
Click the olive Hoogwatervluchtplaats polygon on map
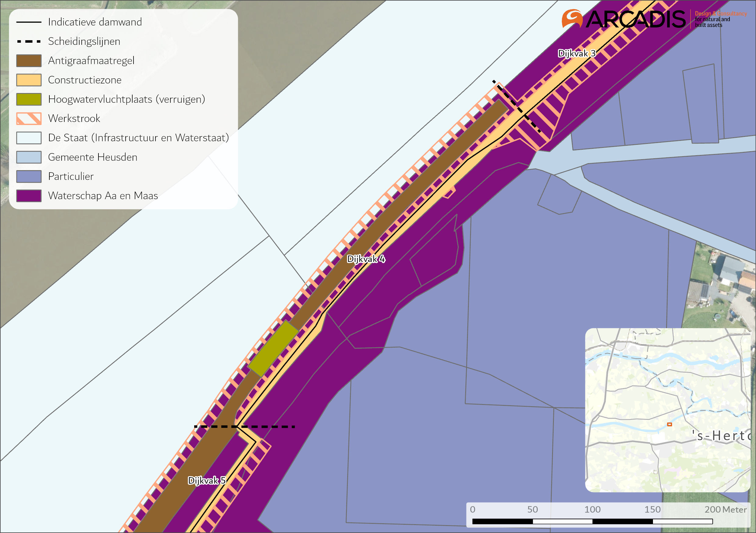pyautogui.click(x=273, y=349)
